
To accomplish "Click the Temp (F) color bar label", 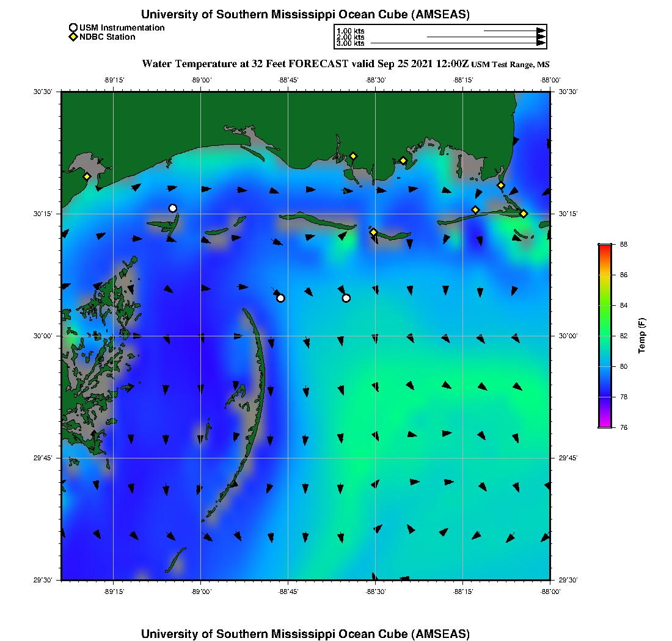I will 642,336.
